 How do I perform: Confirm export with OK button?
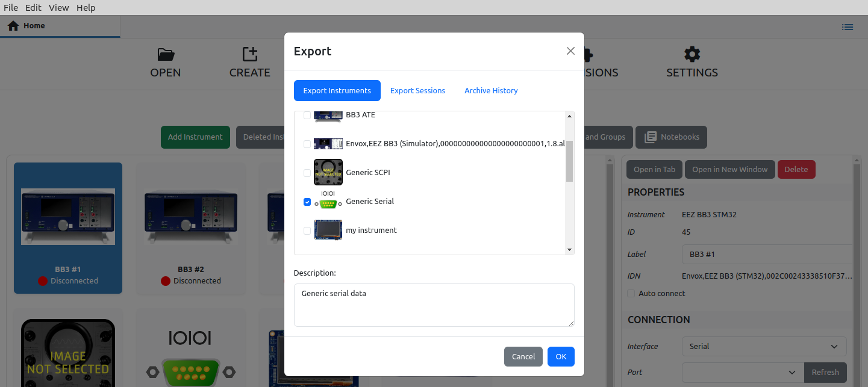click(x=561, y=357)
